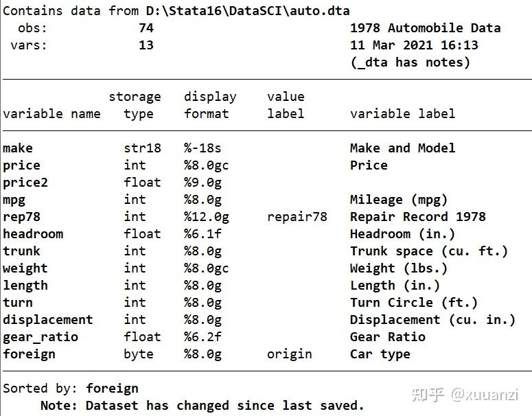Select the rep78 variable name
The image size is (532, 416).
point(21,217)
